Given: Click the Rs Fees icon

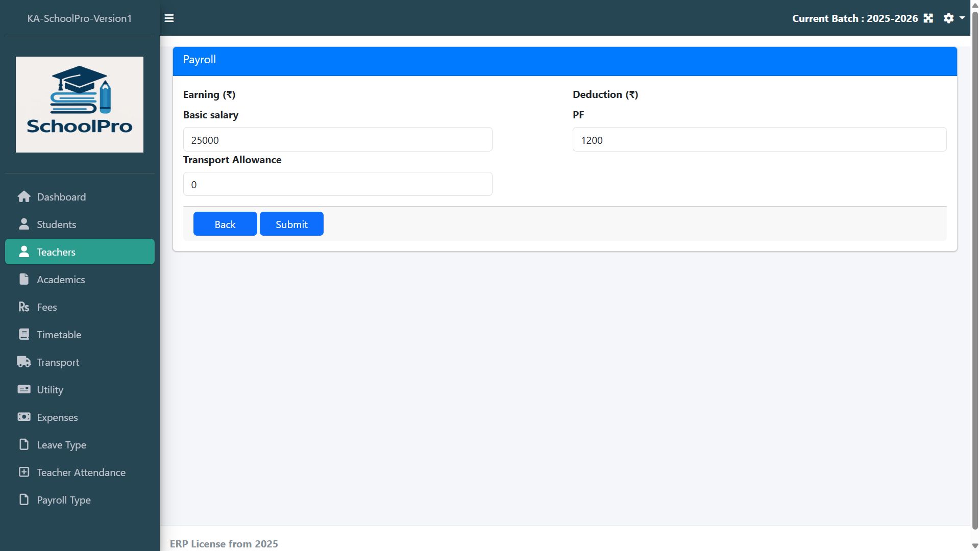Looking at the screenshot, I should click(24, 307).
